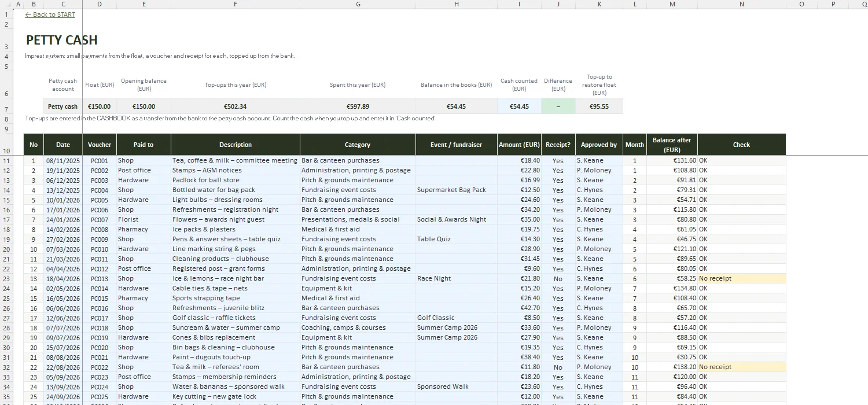Click 'Suncream & water – summer camp' cell

[x=236, y=327]
